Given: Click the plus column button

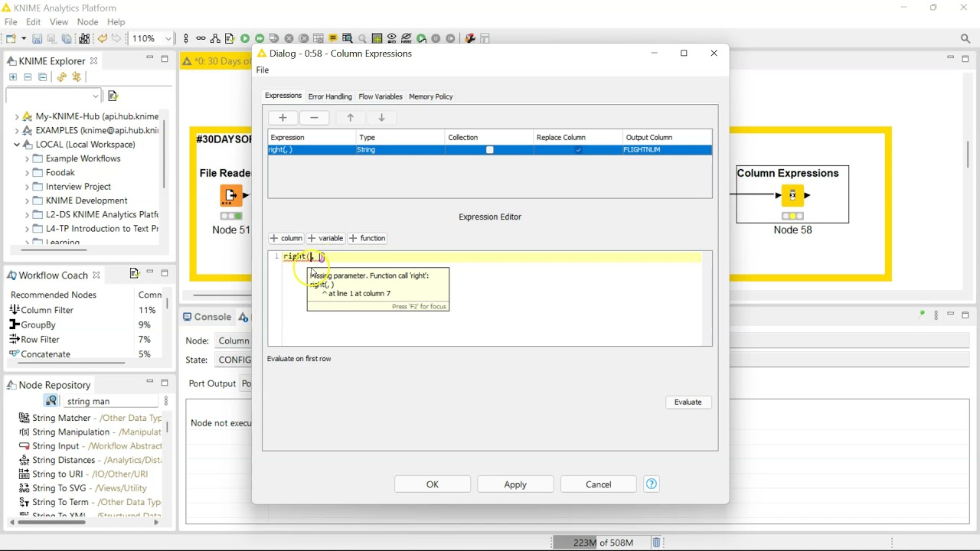Looking at the screenshot, I should 286,238.
